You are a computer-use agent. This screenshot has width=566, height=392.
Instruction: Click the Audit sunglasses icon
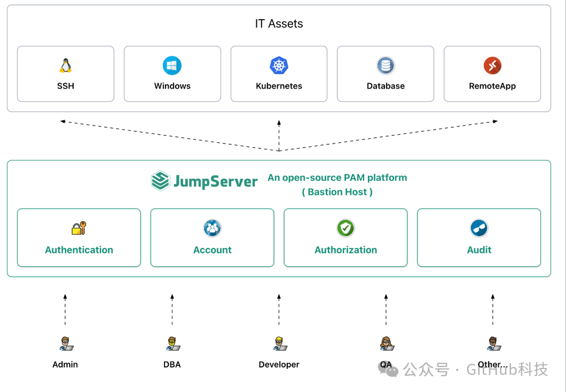pos(479,228)
